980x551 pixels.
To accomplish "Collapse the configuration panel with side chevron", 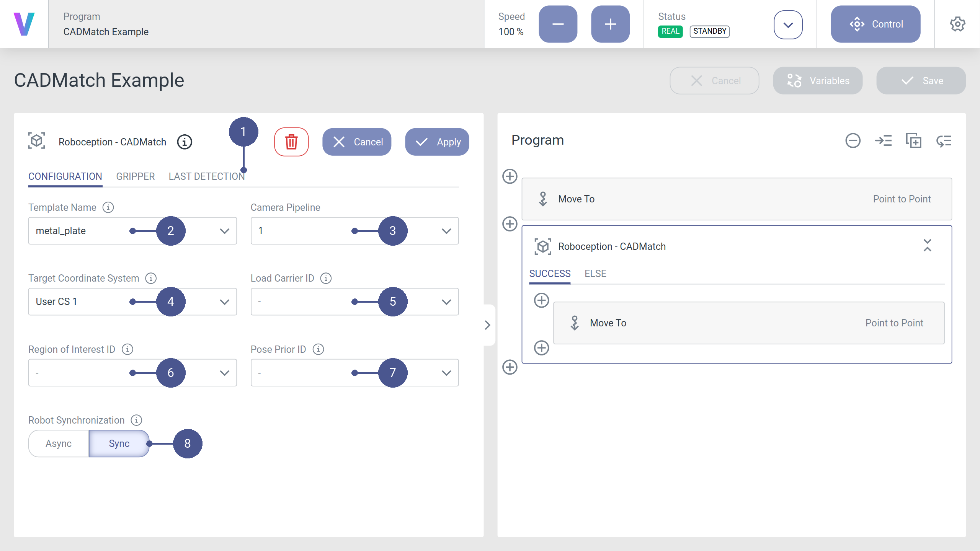I will (487, 325).
